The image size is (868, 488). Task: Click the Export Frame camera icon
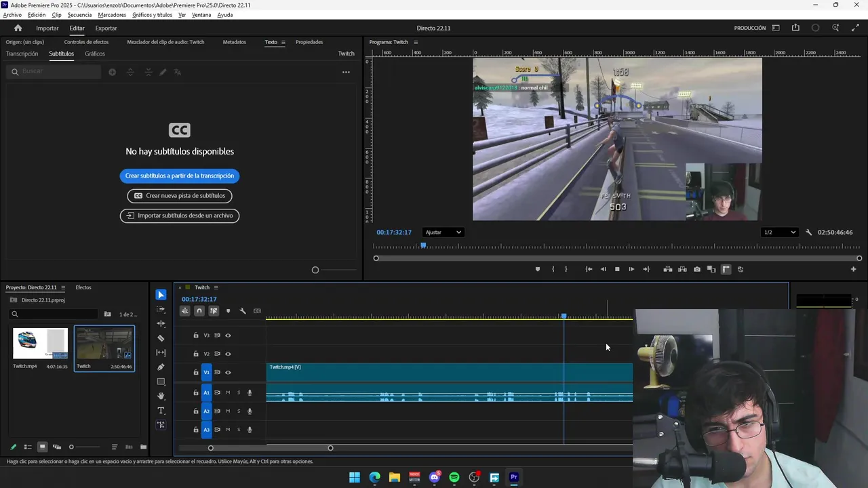[696, 269]
